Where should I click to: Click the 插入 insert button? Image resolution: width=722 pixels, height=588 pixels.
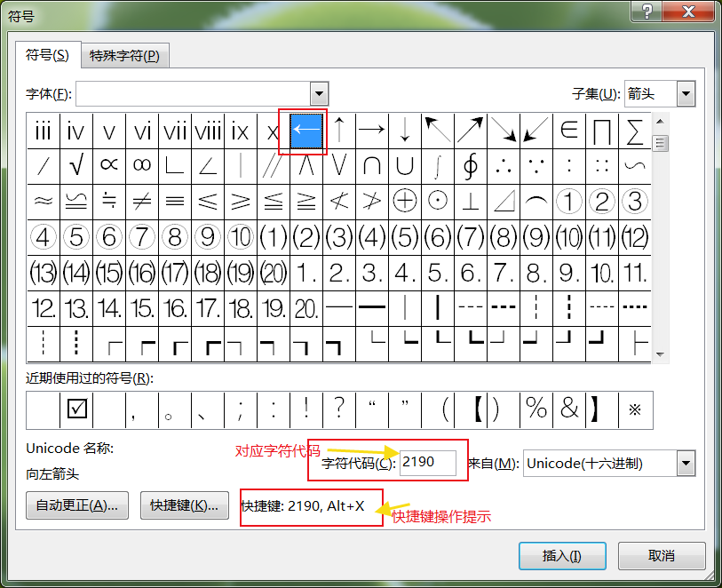pyautogui.click(x=561, y=556)
